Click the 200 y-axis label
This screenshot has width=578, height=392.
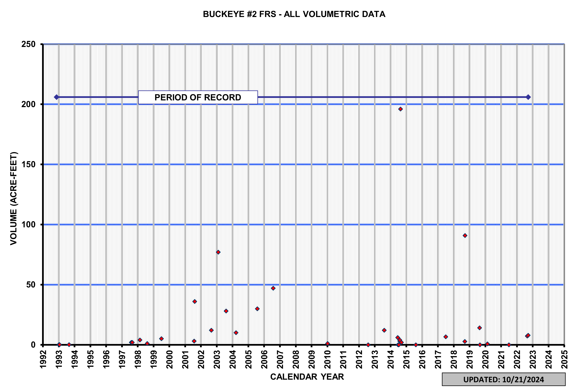28,104
